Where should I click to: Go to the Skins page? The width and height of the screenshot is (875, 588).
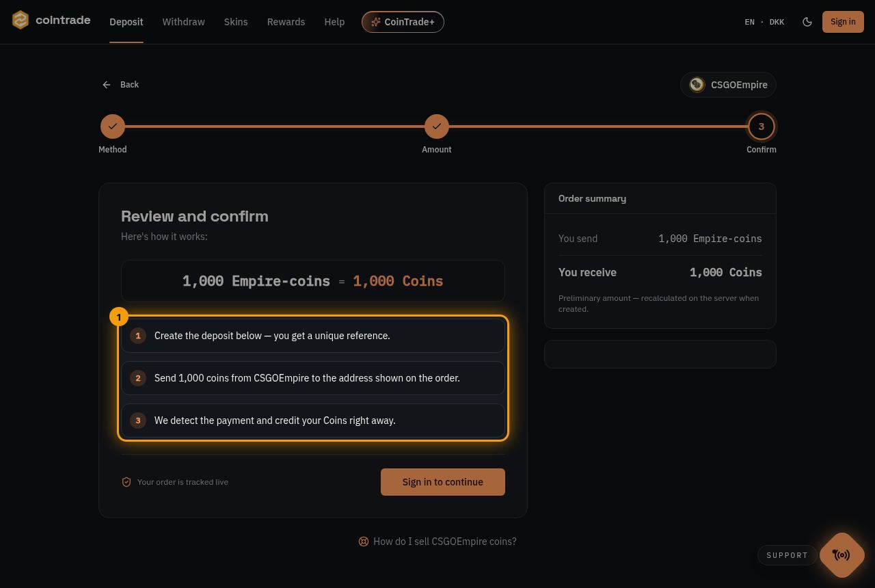click(x=236, y=22)
